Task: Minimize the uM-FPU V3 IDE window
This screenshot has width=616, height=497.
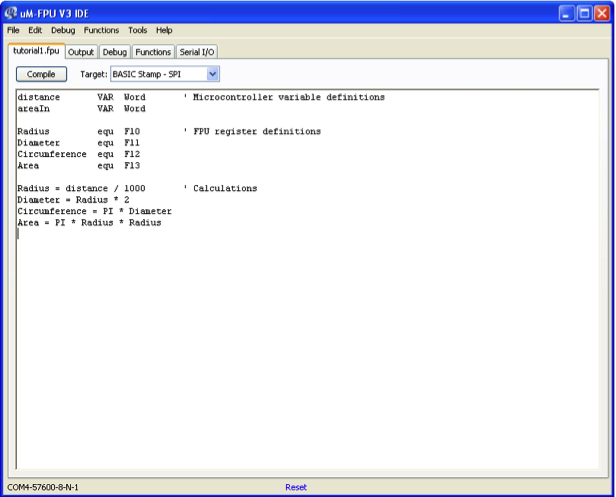Action: tap(566, 13)
